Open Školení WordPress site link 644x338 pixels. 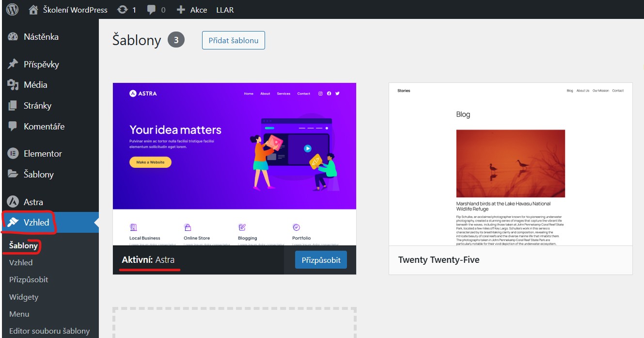click(x=74, y=10)
